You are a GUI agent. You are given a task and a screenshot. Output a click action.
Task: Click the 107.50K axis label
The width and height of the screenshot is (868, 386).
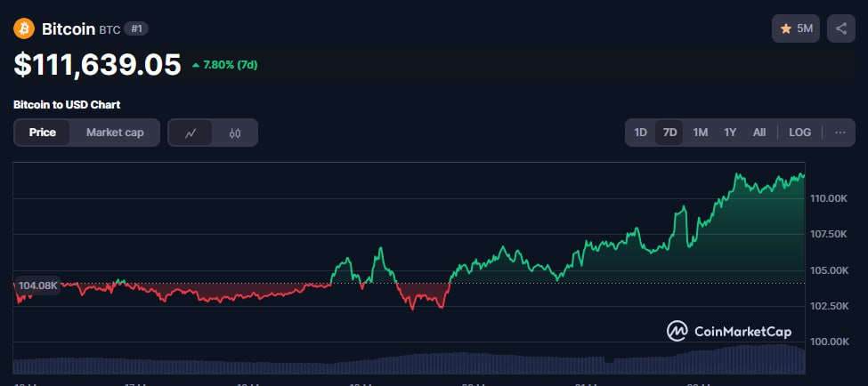829,235
